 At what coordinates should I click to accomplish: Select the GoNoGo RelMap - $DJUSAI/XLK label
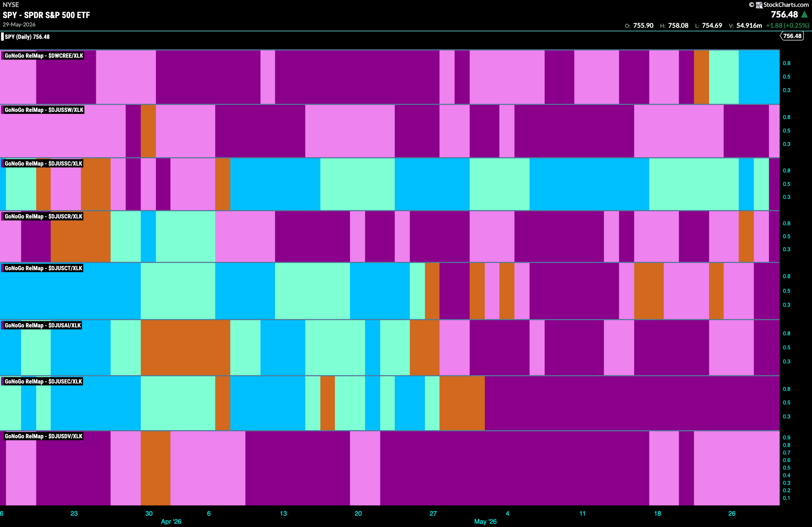(x=43, y=325)
